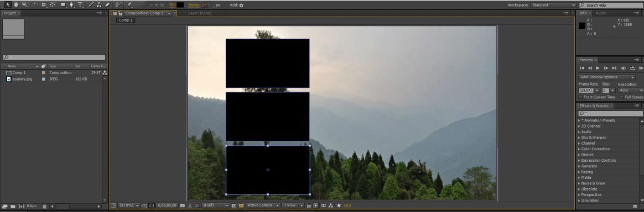The height and width of the screenshot is (212, 644).
Task: Expand Animation Presets category
Action: coord(579,120)
